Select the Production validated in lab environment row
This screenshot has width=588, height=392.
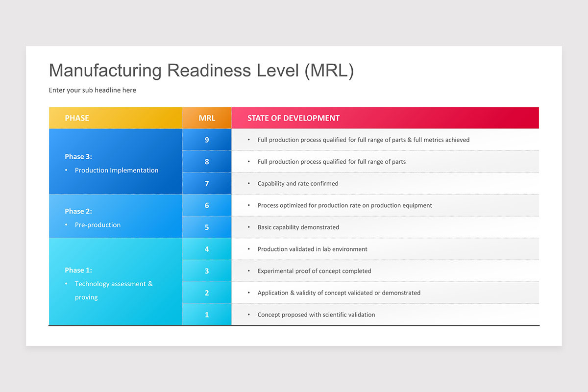(313, 249)
